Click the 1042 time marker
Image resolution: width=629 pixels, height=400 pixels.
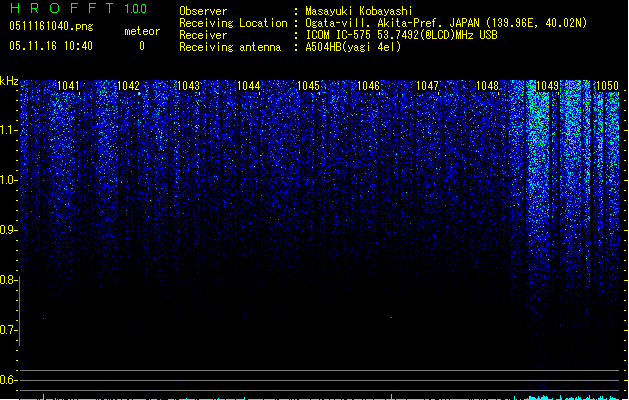(x=128, y=86)
